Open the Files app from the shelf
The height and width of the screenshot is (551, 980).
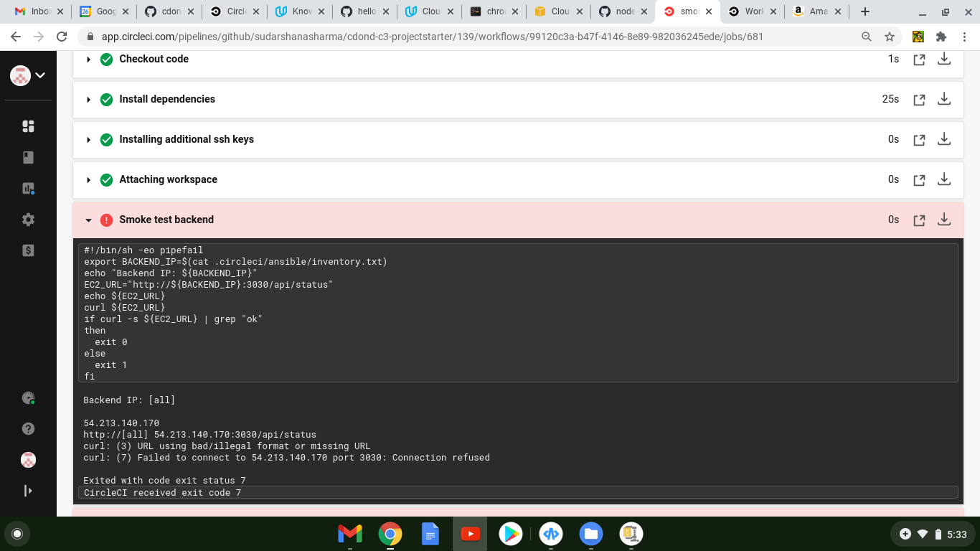pos(591,534)
